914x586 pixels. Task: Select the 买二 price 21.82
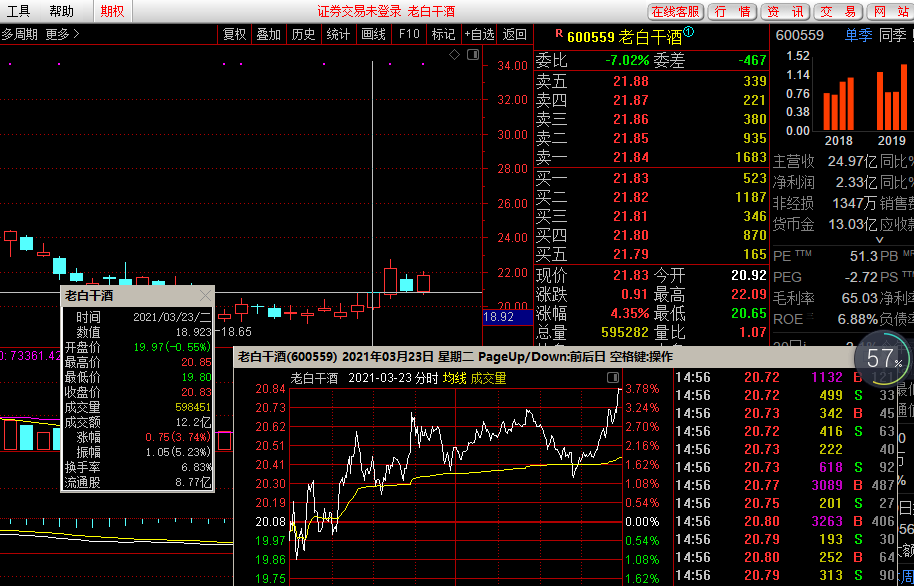[x=631, y=196]
